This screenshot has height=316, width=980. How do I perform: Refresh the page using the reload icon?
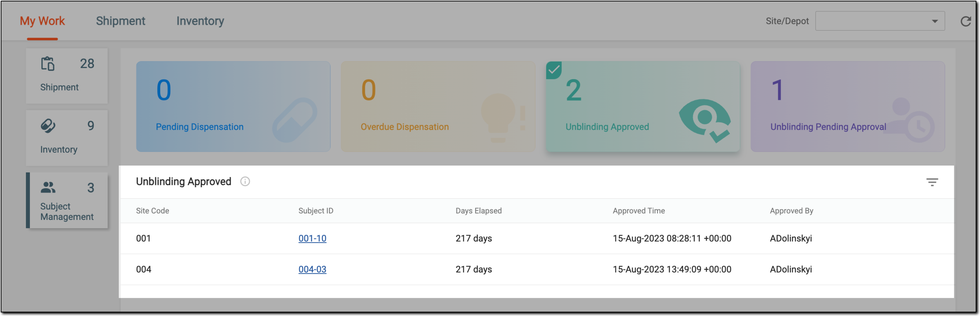(x=965, y=21)
